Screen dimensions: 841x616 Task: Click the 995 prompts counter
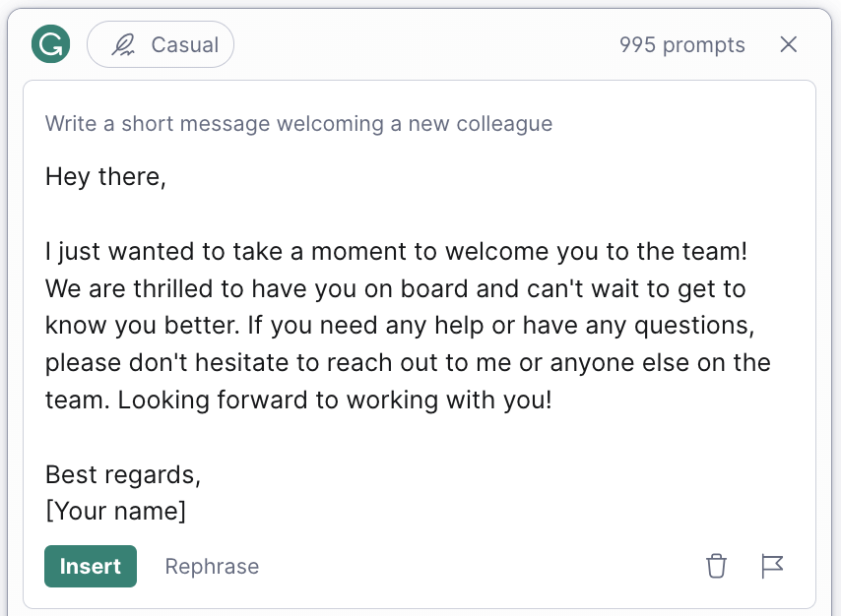click(681, 45)
